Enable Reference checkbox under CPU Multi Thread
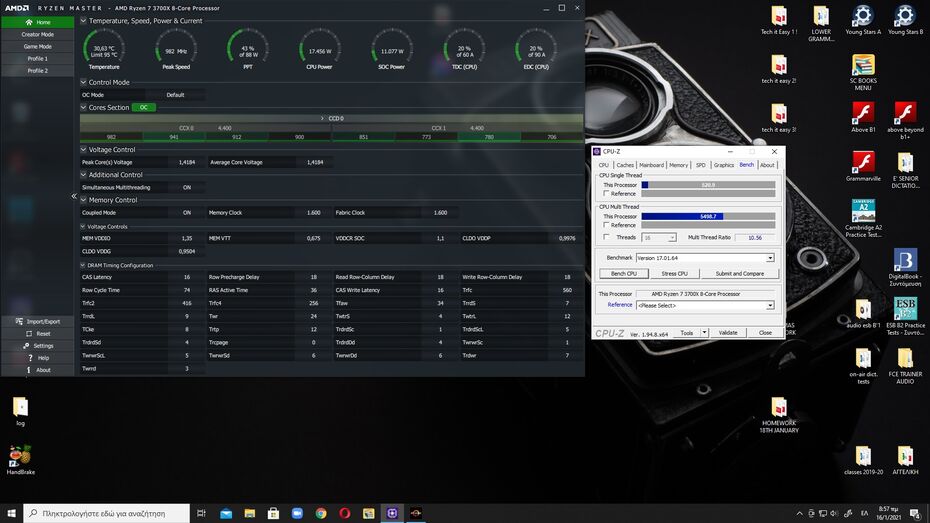The image size is (930, 523). pos(606,225)
